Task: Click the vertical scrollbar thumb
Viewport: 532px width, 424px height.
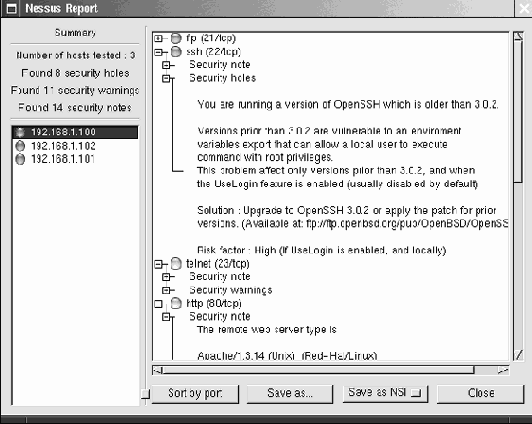Action: [x=518, y=111]
